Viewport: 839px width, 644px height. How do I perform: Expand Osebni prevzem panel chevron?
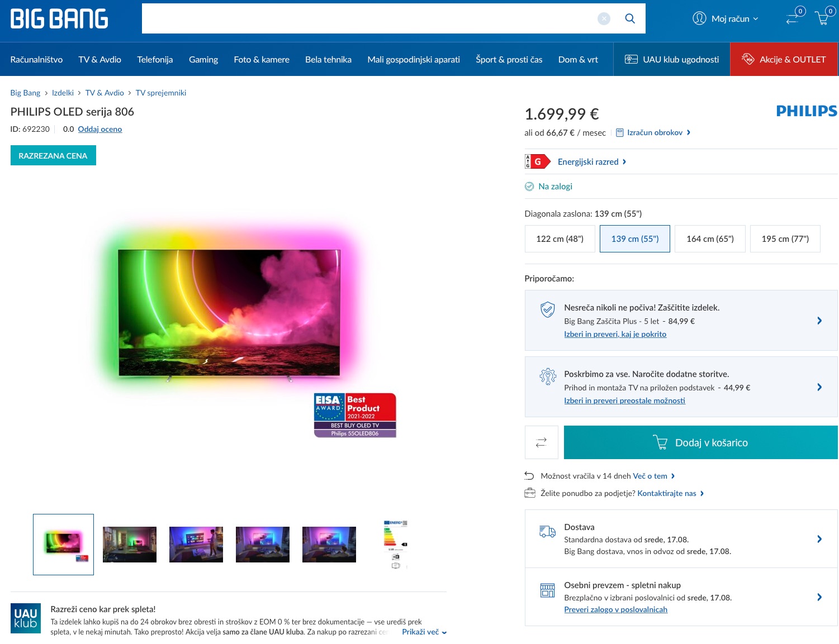click(x=819, y=597)
